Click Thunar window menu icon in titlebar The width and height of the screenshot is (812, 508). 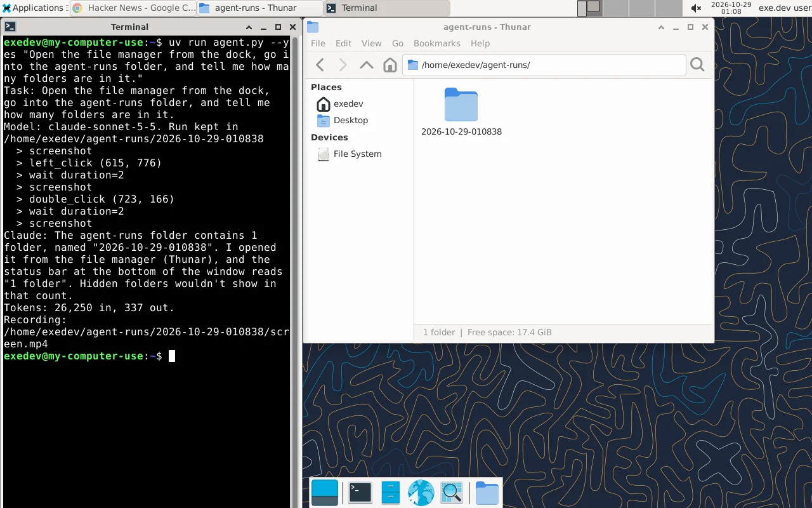coord(313,27)
